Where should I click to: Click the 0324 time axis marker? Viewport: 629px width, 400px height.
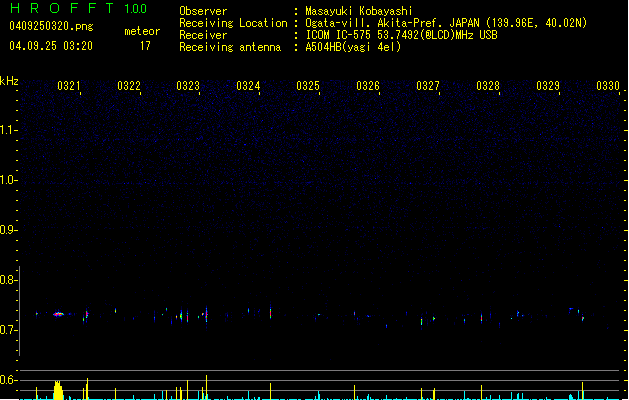point(248,86)
